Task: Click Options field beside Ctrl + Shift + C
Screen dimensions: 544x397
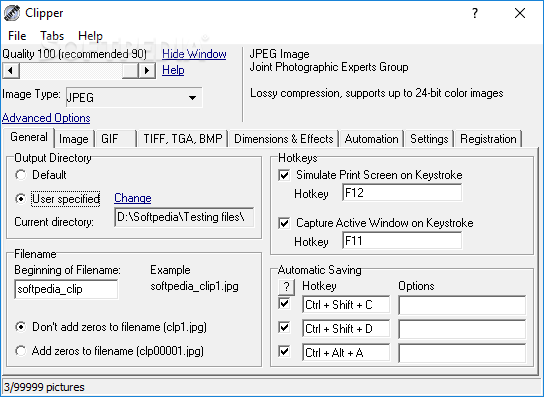Action: pos(462,305)
